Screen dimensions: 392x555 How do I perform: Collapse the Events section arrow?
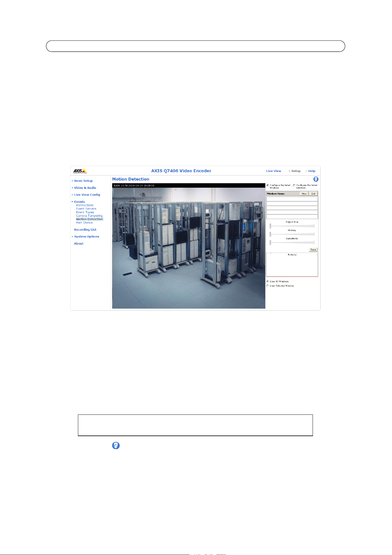(x=72, y=202)
